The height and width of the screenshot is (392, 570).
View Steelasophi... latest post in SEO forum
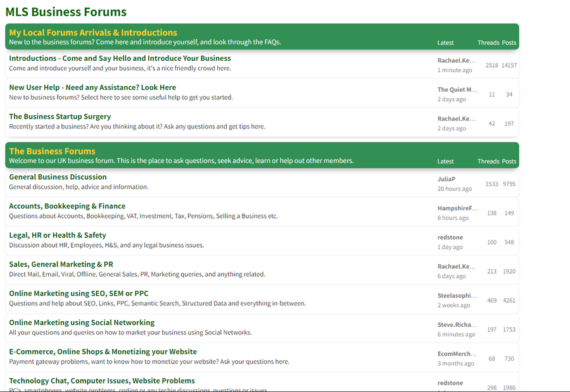(457, 296)
